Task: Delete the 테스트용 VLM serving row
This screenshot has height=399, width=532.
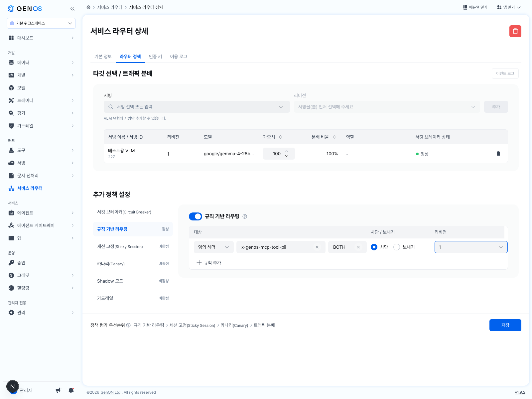Action: coord(498,154)
